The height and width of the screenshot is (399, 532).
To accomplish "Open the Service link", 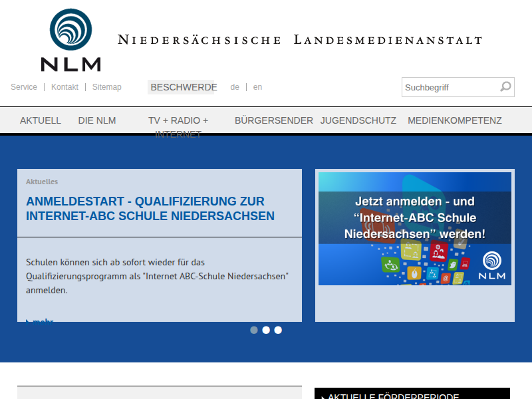I will pos(24,87).
